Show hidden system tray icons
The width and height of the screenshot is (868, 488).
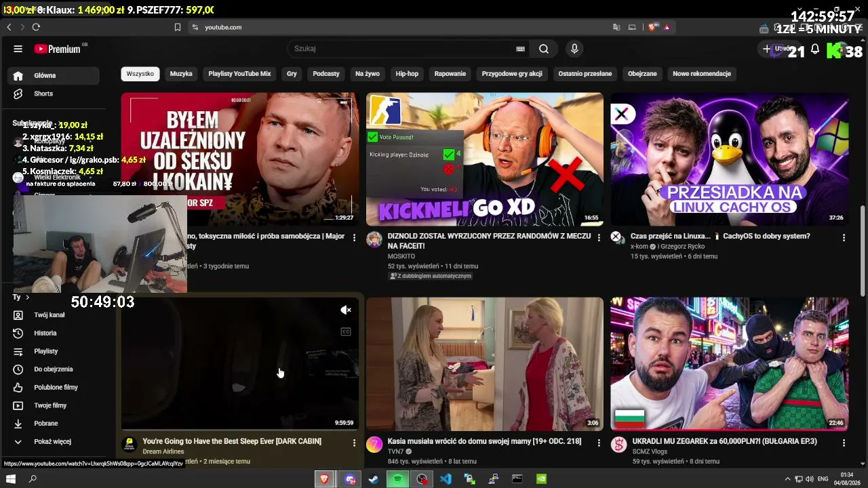[x=787, y=479]
